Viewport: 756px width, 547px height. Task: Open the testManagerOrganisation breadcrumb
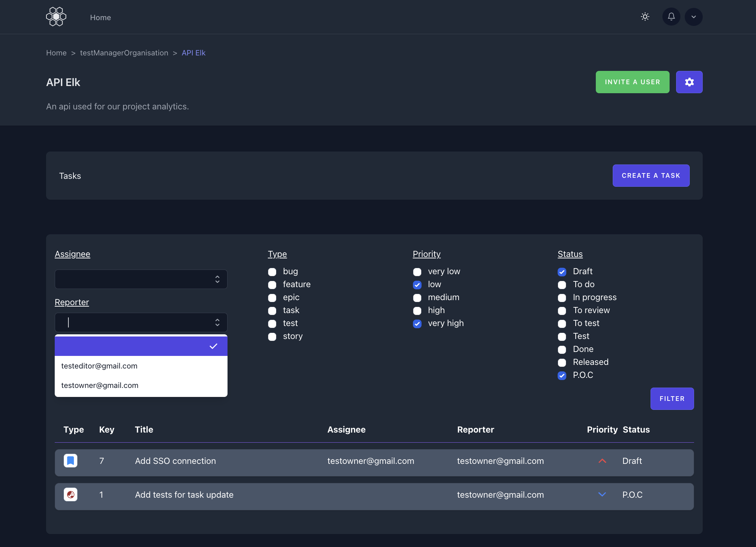click(124, 53)
